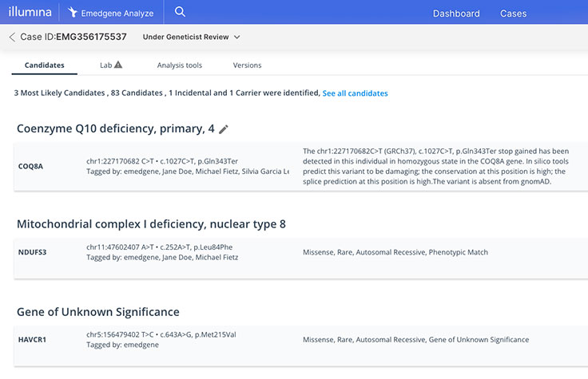
Task: Open the HAVCR1 gene candidate
Action: pyautogui.click(x=34, y=340)
